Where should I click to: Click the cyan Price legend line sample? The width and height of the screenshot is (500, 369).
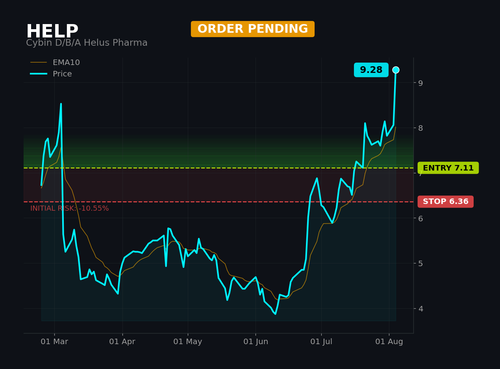(x=38, y=74)
